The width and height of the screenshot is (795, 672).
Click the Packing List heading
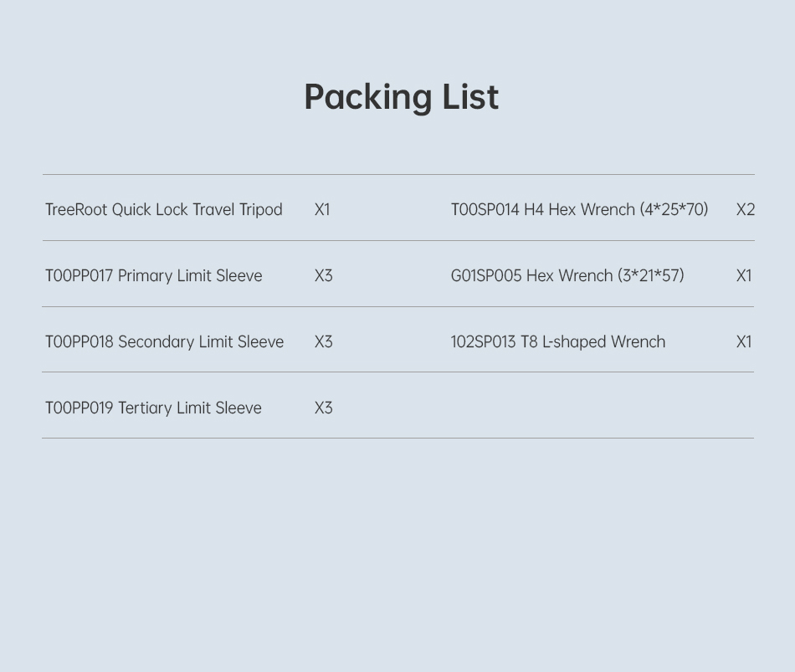point(401,97)
